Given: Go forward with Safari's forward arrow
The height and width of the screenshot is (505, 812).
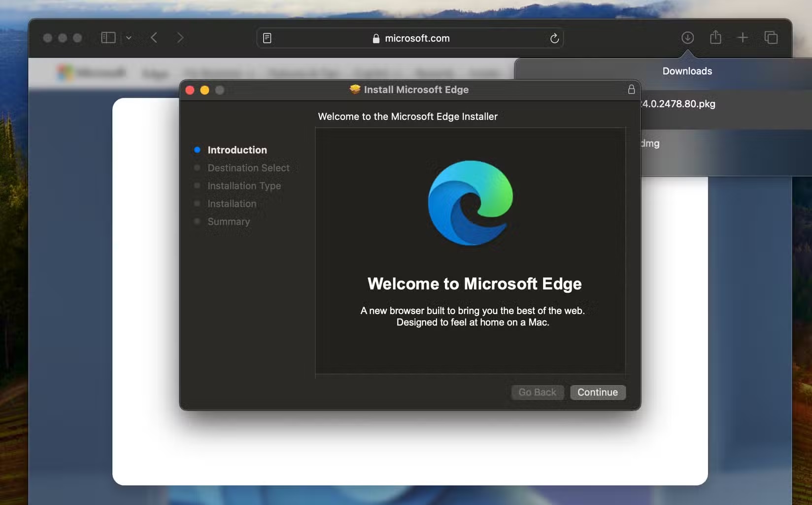Looking at the screenshot, I should pos(180,37).
